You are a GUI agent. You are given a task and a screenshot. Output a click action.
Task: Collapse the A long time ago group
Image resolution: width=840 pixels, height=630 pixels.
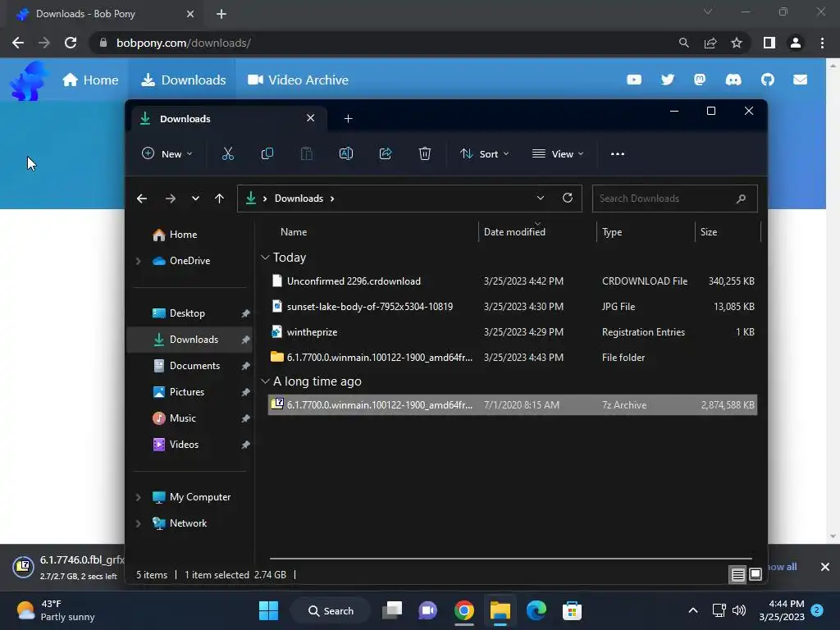click(265, 381)
